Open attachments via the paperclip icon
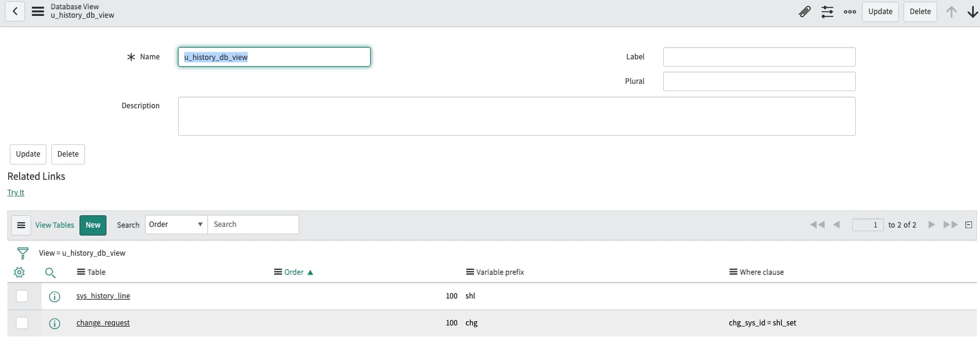Image resolution: width=980 pixels, height=345 pixels. (805, 12)
